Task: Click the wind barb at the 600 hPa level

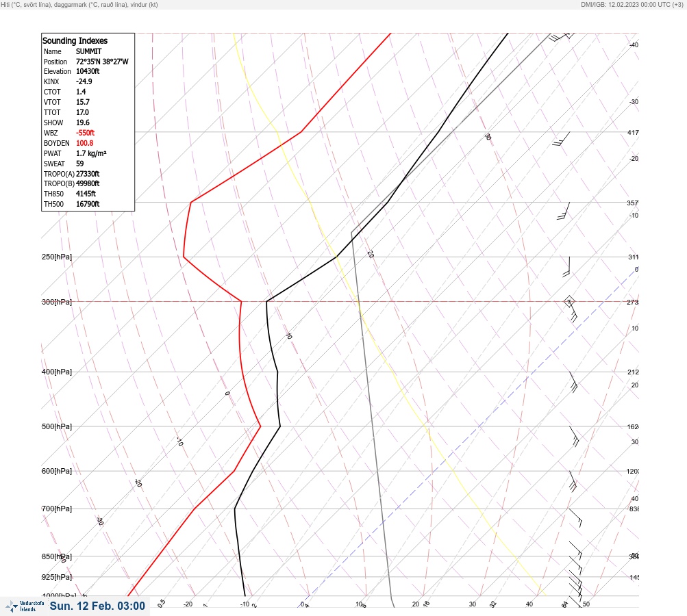Action: (573, 481)
